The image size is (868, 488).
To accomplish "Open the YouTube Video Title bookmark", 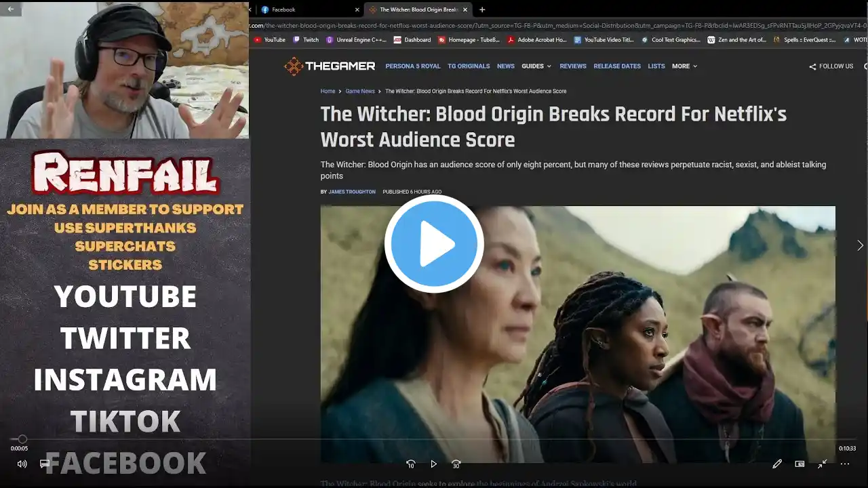I will coord(604,40).
